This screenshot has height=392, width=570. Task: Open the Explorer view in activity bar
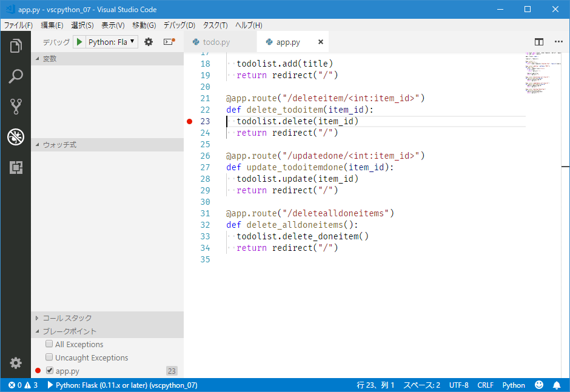[x=16, y=46]
